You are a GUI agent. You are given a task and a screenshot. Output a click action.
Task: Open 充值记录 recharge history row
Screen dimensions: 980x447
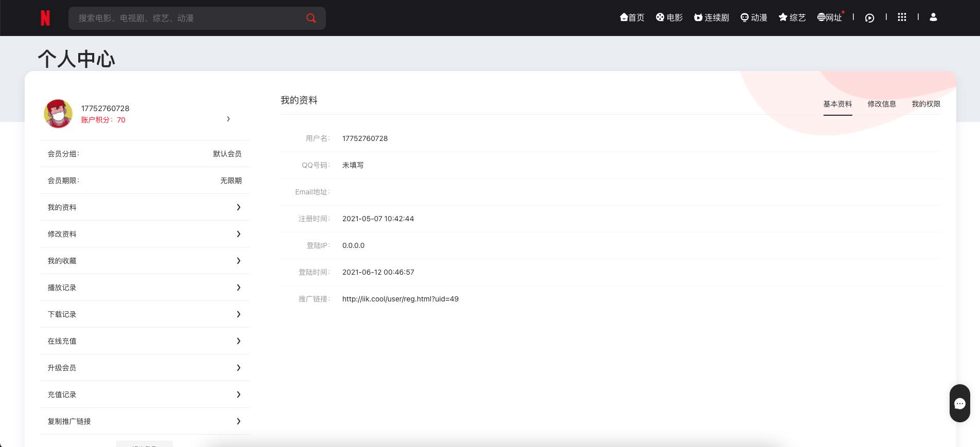(145, 395)
